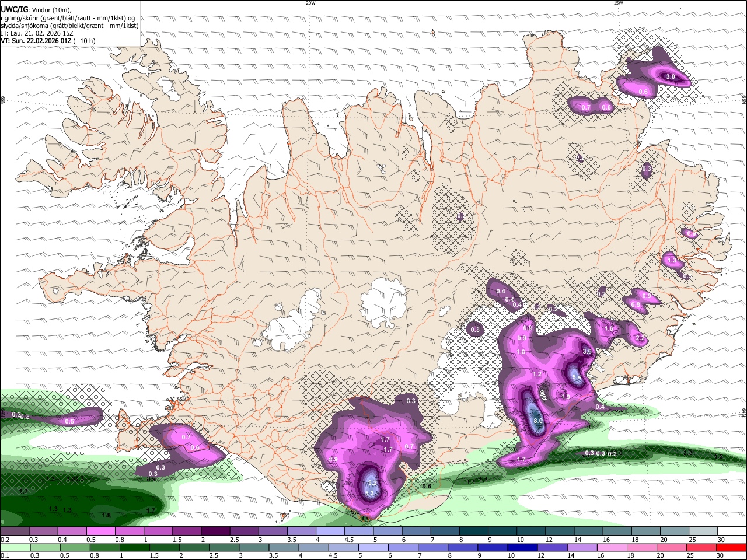Screen dimensions: 747x560
Task: Pick the 0.2 dusky purple top-row swatch
Action: coord(15,531)
